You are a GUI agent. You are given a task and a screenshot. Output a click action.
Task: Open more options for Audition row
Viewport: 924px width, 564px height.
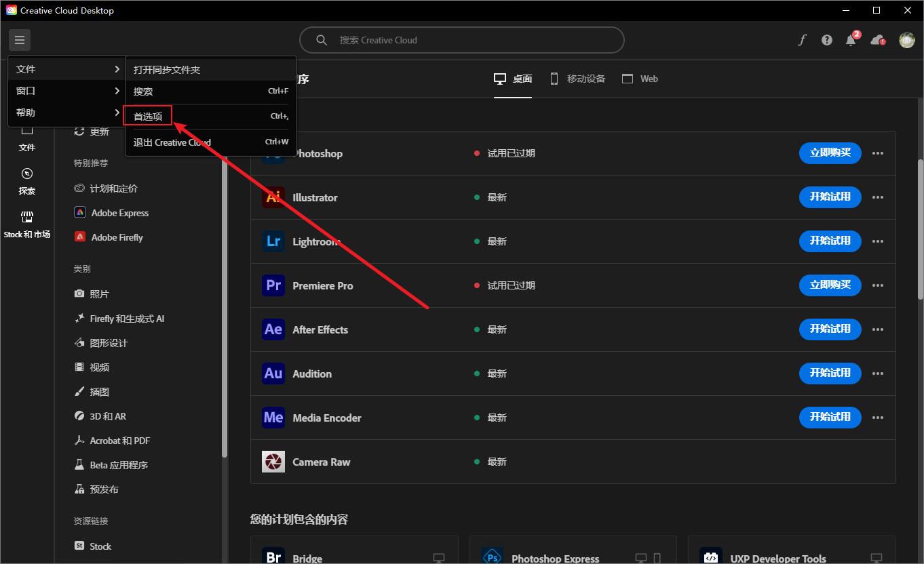point(878,374)
